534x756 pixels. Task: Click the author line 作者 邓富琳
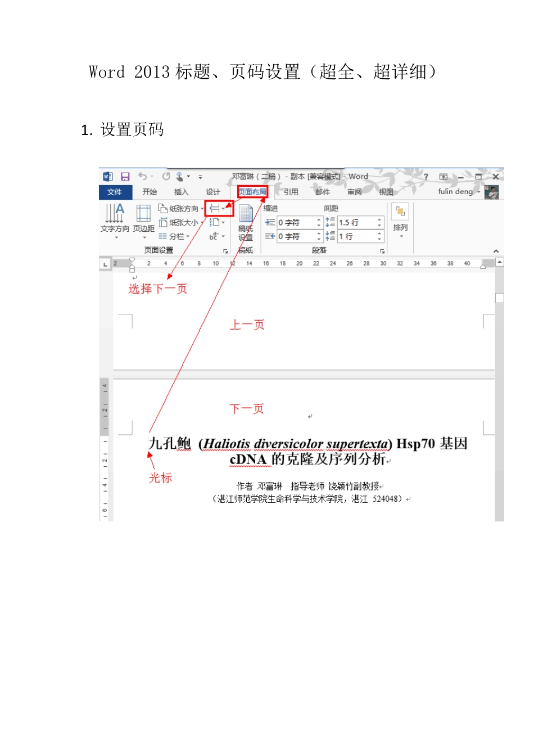260,486
